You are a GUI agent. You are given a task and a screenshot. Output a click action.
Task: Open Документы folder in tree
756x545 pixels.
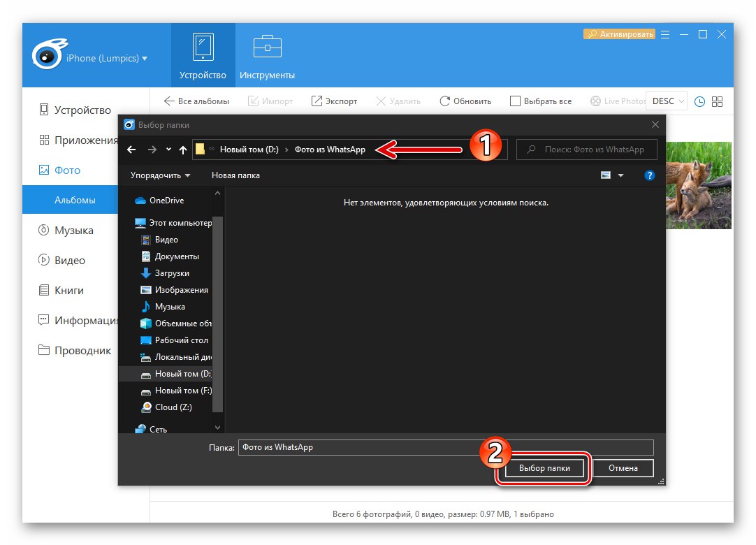170,256
